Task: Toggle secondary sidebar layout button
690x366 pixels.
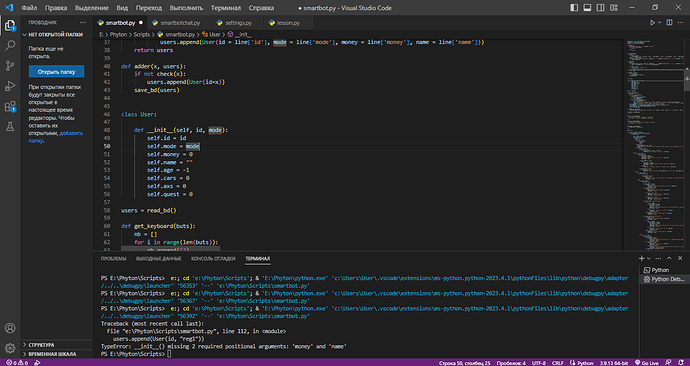Action: pos(600,7)
